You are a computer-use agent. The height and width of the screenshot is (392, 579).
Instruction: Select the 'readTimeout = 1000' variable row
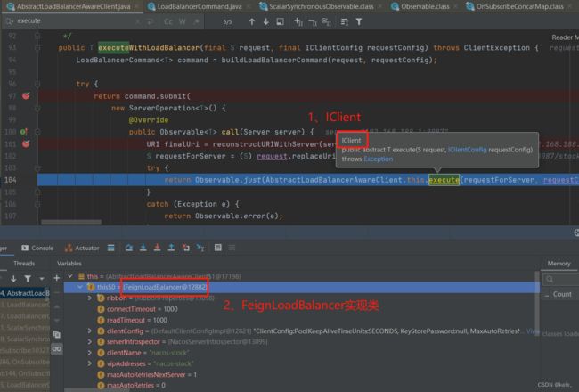click(x=301, y=320)
